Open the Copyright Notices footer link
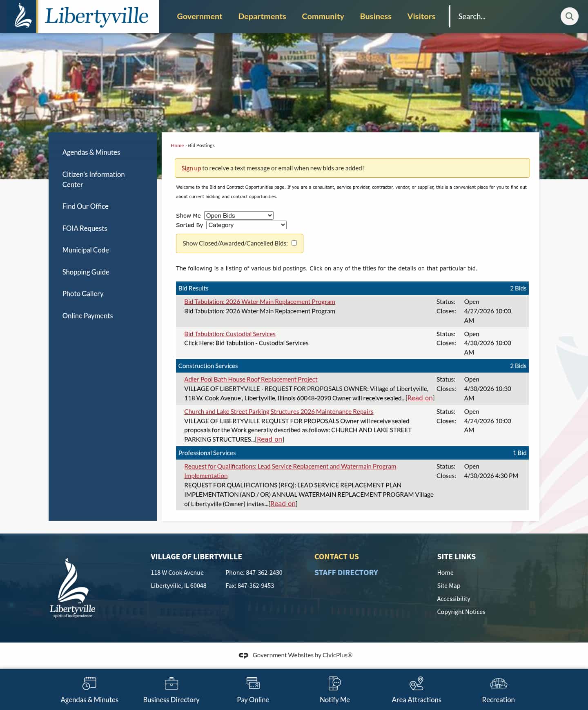Screen dimensions: 588x710 pos(461,612)
